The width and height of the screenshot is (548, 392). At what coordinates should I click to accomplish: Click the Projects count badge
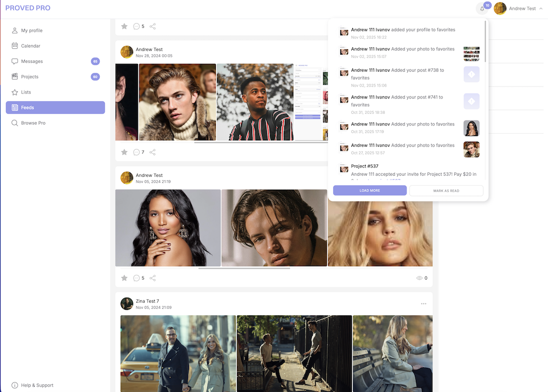[95, 77]
